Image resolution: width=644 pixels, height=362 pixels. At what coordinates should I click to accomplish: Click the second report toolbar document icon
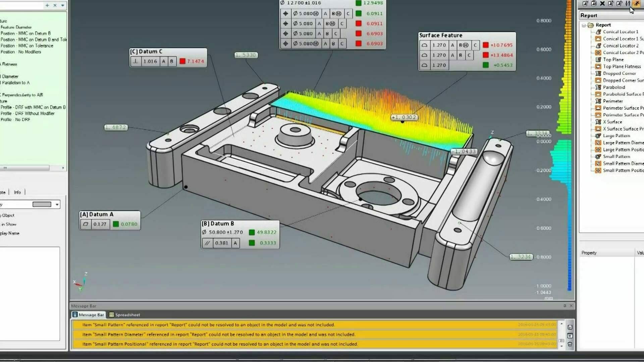(x=594, y=3)
